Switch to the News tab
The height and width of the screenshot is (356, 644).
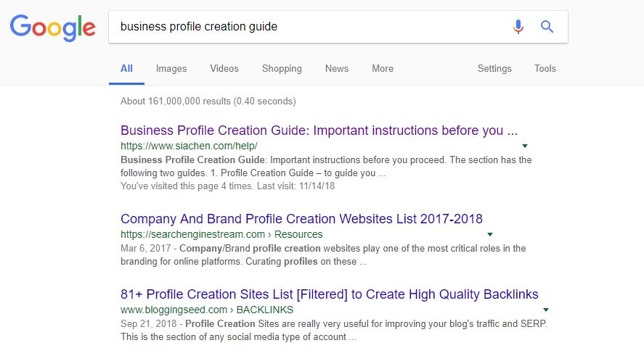coord(337,68)
